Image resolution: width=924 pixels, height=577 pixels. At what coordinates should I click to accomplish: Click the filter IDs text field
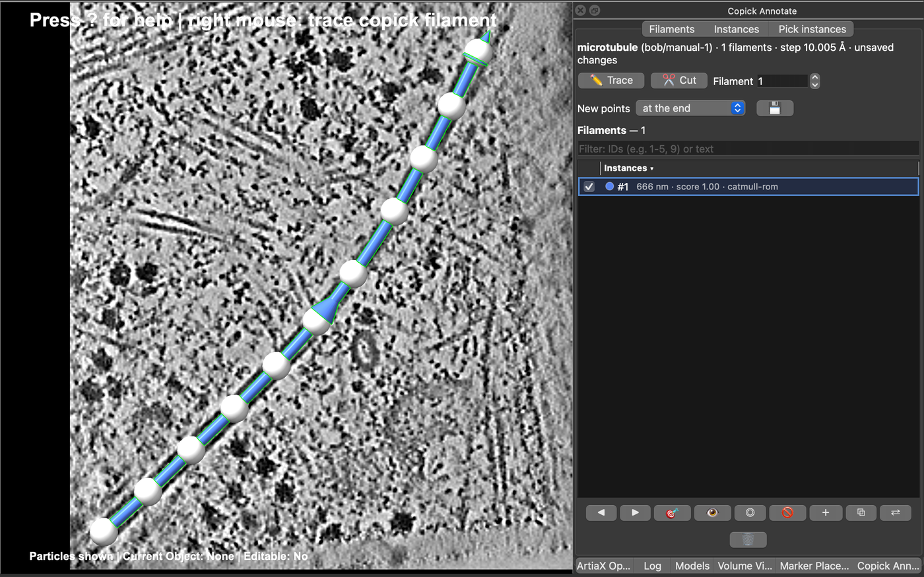(748, 149)
